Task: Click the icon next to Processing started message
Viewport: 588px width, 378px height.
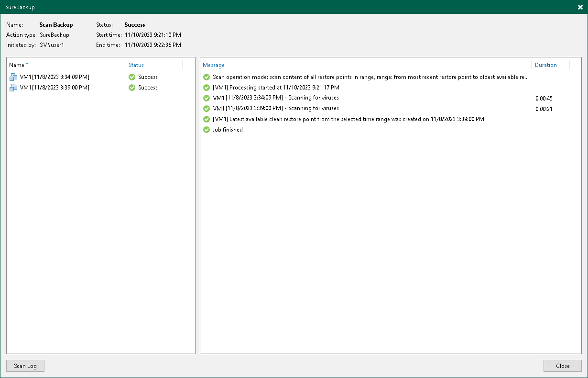Action: pyautogui.click(x=206, y=87)
